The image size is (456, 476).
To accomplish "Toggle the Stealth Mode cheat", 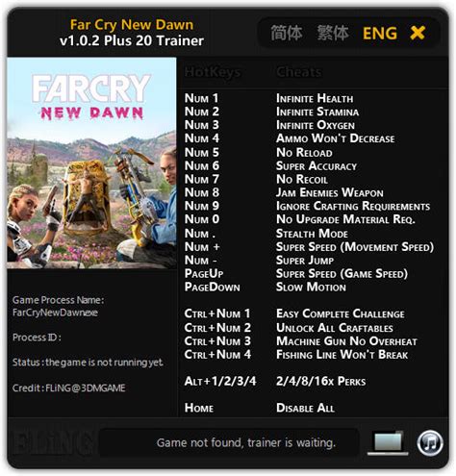I will pyautogui.click(x=312, y=233).
